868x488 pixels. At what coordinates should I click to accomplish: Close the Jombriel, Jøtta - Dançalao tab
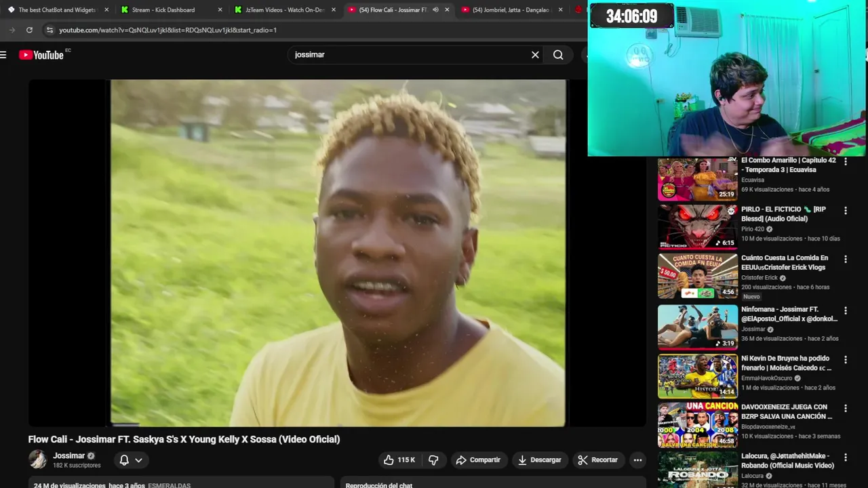[x=560, y=9]
